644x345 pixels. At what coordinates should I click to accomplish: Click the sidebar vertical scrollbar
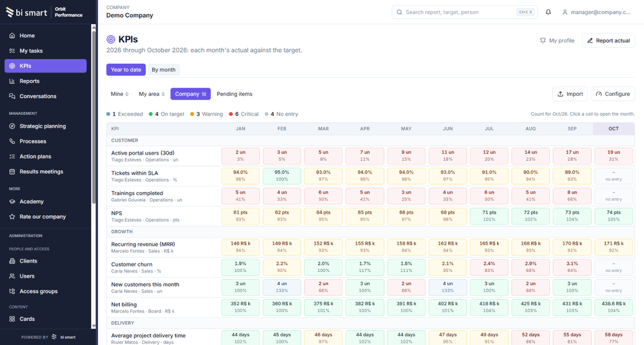click(x=94, y=117)
